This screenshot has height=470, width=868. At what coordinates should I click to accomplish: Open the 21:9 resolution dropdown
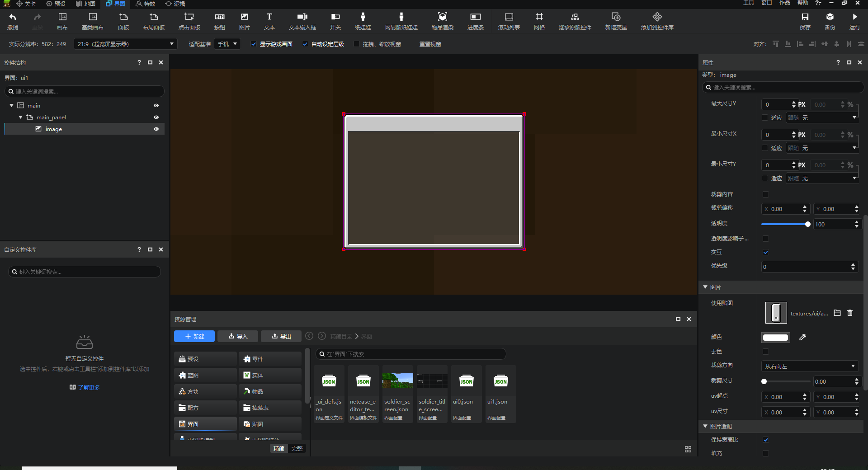pos(126,44)
